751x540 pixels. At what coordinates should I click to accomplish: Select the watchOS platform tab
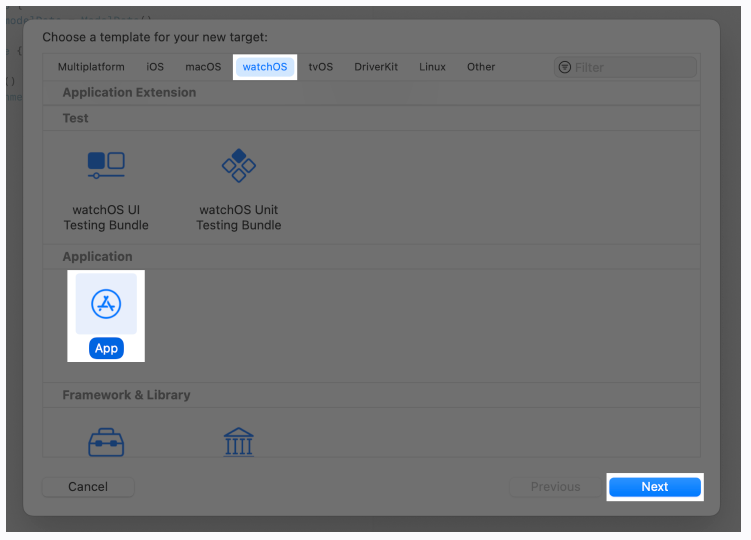tap(265, 67)
